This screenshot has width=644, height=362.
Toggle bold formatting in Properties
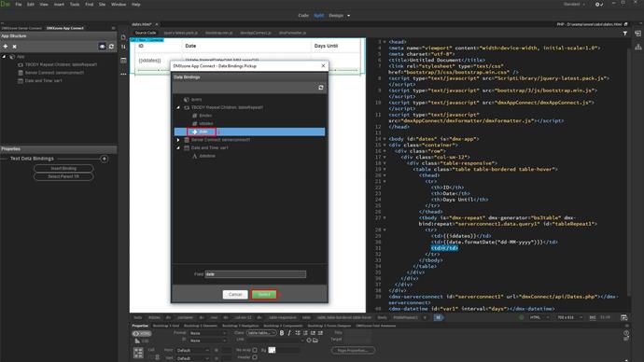pos(282,333)
